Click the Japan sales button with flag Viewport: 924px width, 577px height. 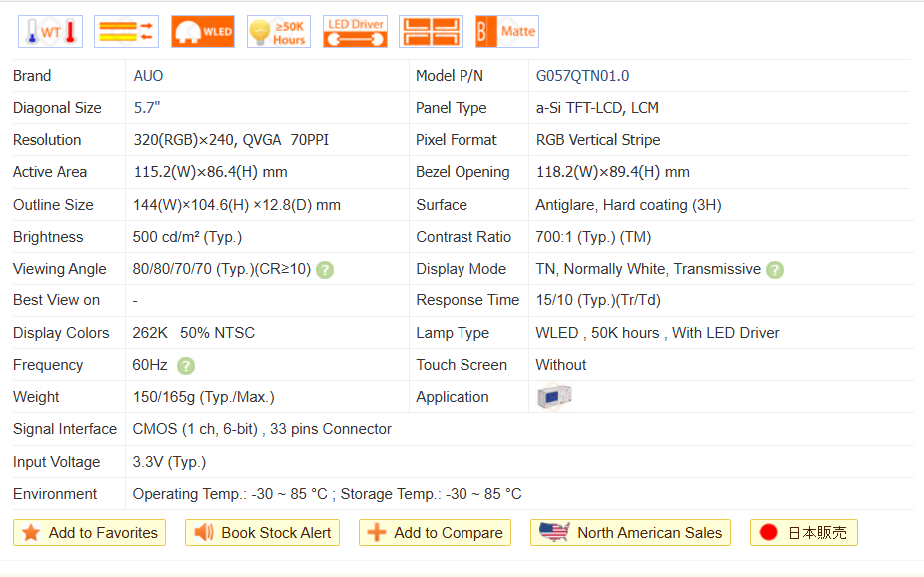click(x=804, y=533)
